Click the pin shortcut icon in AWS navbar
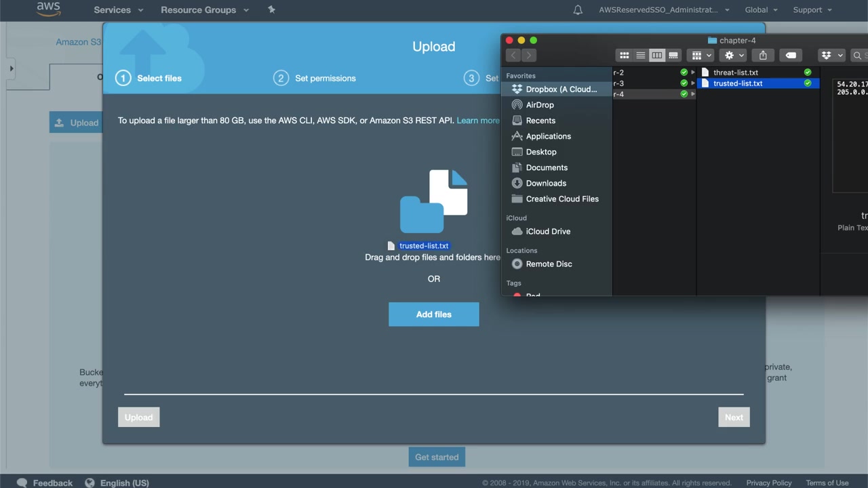 (x=272, y=9)
